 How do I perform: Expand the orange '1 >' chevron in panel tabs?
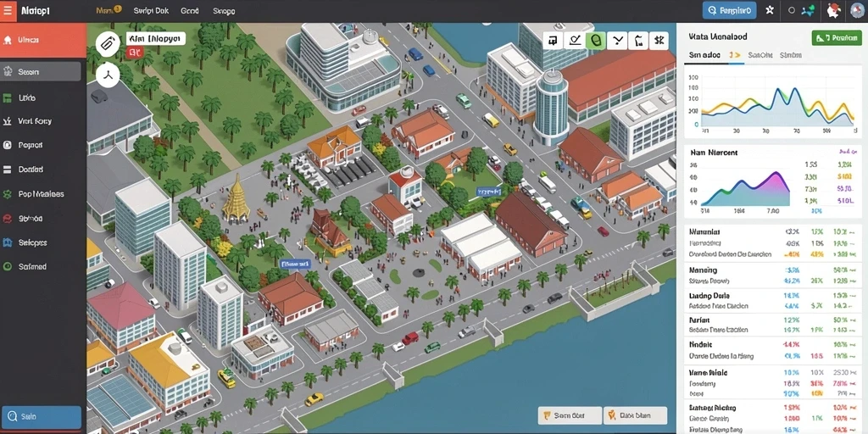coord(735,55)
